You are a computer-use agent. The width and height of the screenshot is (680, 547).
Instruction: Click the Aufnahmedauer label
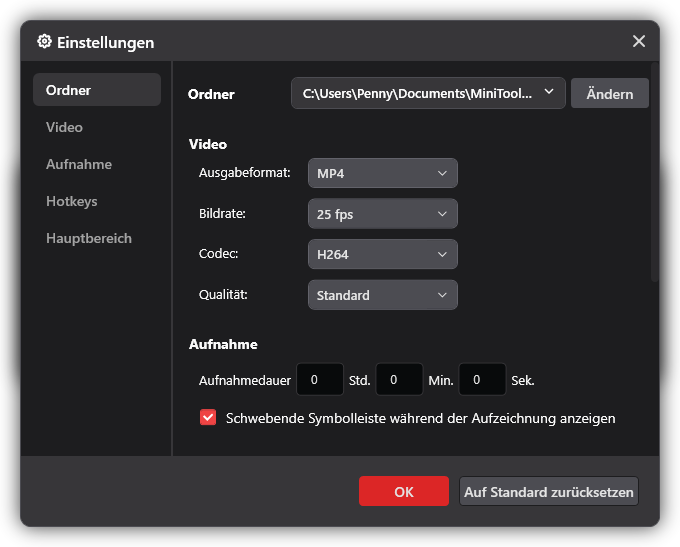click(245, 380)
